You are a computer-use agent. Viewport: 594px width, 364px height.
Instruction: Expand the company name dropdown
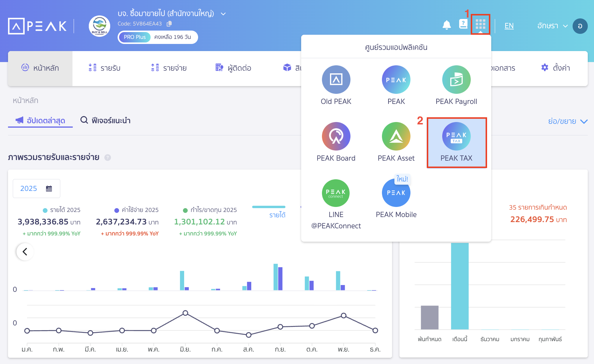click(223, 14)
